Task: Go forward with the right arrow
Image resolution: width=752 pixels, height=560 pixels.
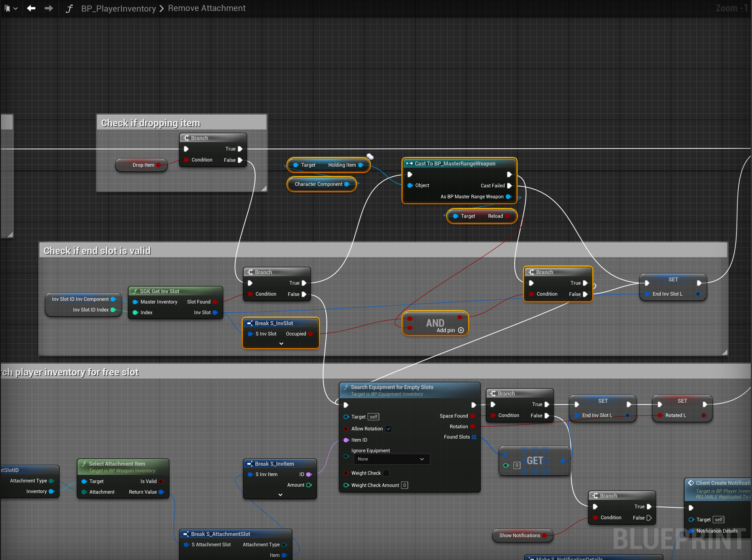Action: point(49,8)
